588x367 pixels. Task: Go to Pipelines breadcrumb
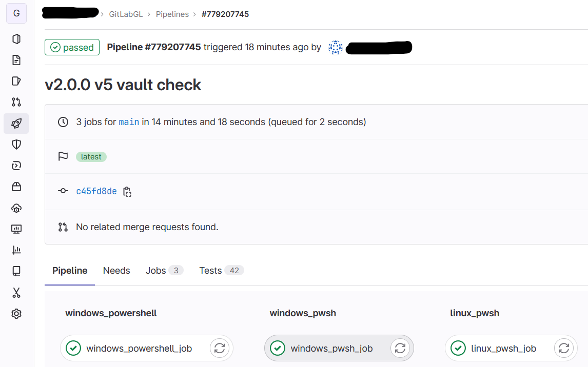coord(172,14)
